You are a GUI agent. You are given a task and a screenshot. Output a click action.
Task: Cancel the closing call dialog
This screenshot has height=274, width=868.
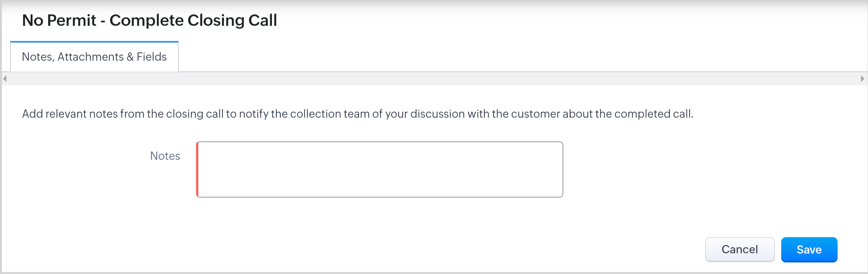(739, 249)
